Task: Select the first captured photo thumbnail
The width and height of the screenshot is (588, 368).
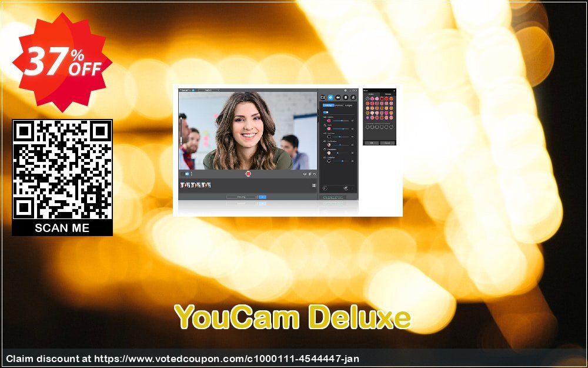Action: [185, 185]
